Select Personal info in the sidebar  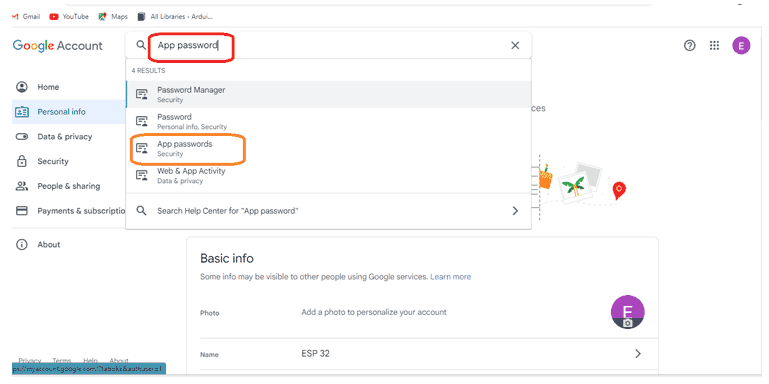(69, 112)
